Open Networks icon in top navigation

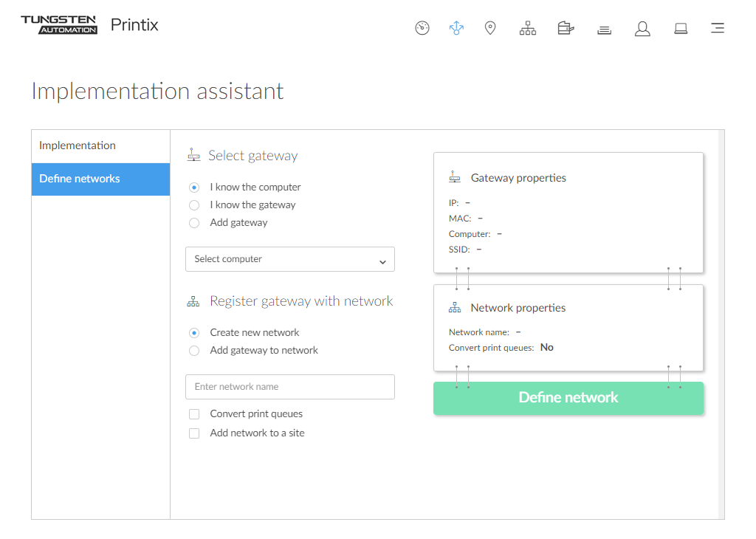point(528,28)
